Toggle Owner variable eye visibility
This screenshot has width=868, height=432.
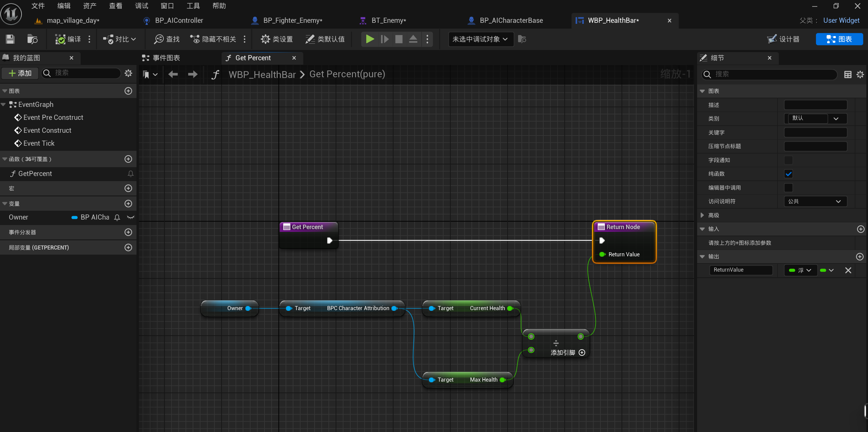(x=130, y=217)
